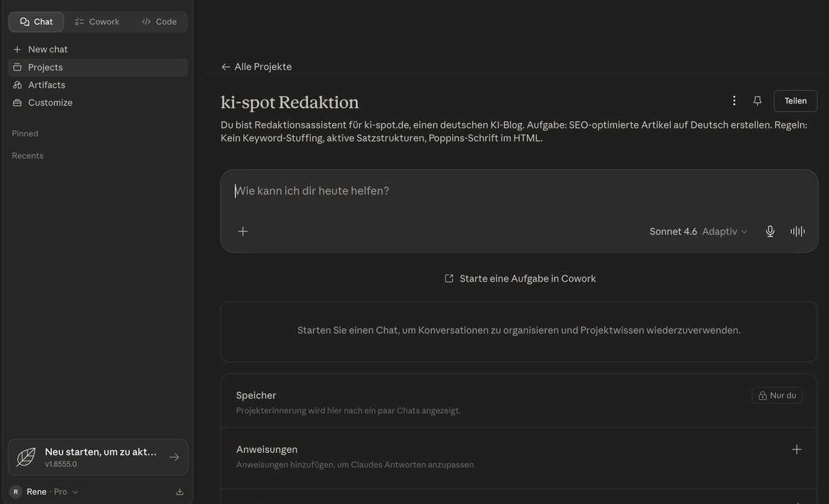
Task: Click the leaf icon in update banner
Action: (26, 457)
